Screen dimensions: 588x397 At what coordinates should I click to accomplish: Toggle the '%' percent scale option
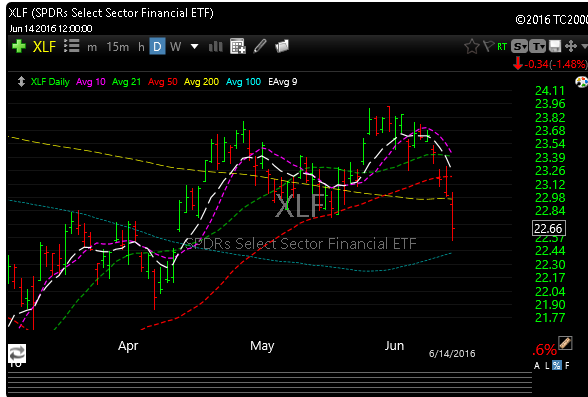(x=557, y=366)
